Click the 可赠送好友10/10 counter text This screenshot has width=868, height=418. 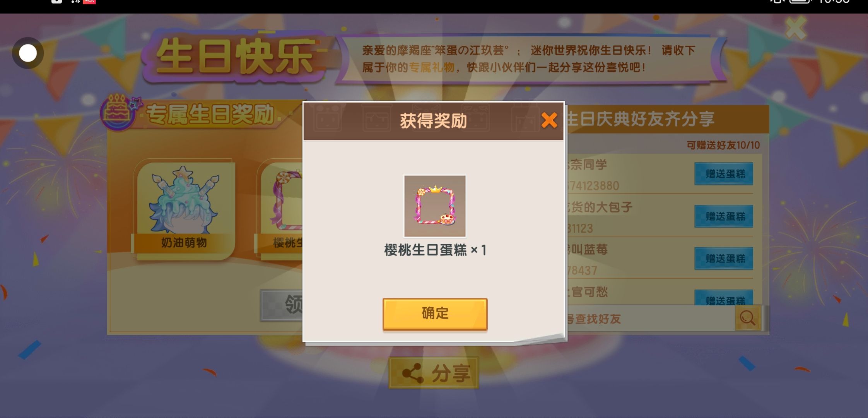coord(723,145)
